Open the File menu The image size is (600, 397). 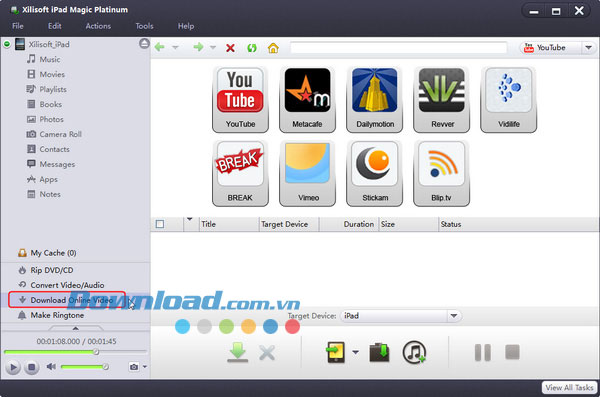click(x=18, y=26)
